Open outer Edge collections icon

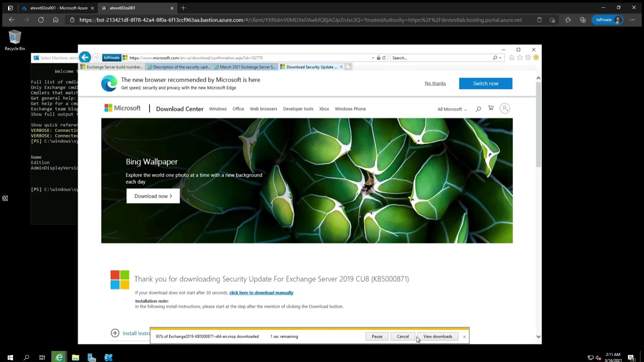tap(583, 20)
